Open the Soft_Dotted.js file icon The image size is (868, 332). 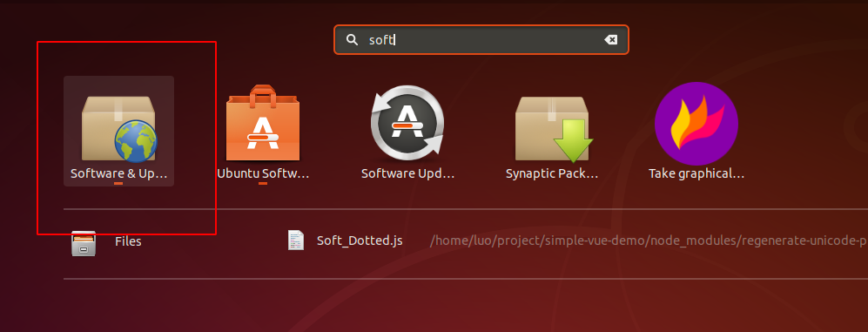[296, 241]
